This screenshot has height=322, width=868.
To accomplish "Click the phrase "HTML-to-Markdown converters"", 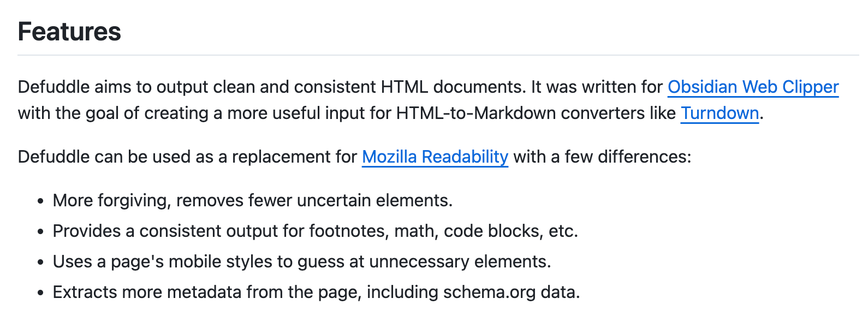I will [x=536, y=113].
